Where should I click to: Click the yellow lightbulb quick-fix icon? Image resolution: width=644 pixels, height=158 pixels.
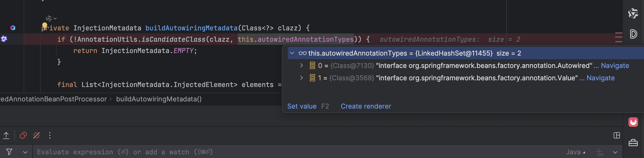44,25
